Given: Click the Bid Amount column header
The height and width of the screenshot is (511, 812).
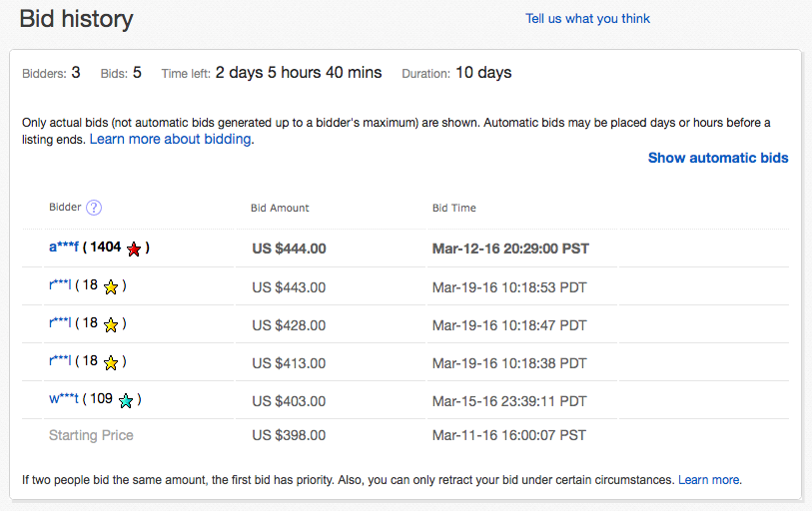Looking at the screenshot, I should point(280,208).
